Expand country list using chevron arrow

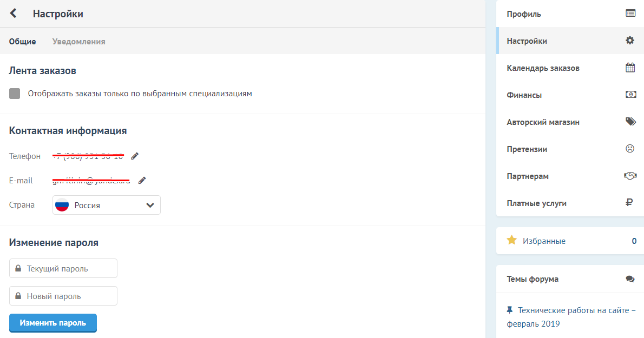150,206
